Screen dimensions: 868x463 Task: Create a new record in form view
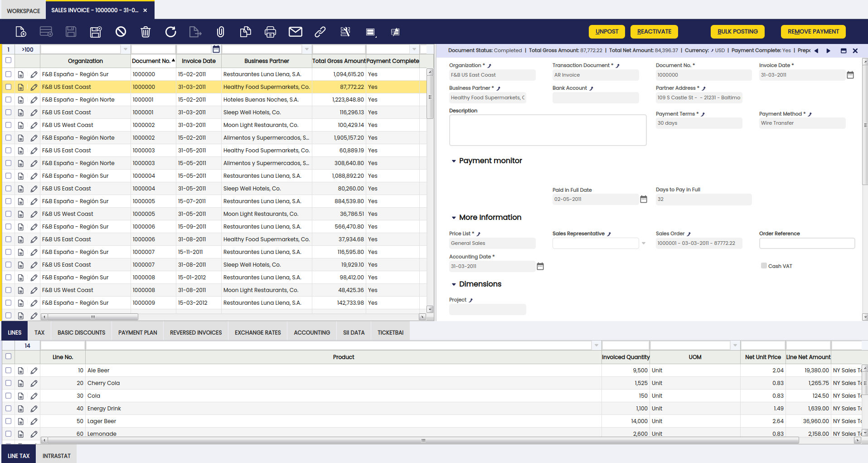tap(21, 32)
